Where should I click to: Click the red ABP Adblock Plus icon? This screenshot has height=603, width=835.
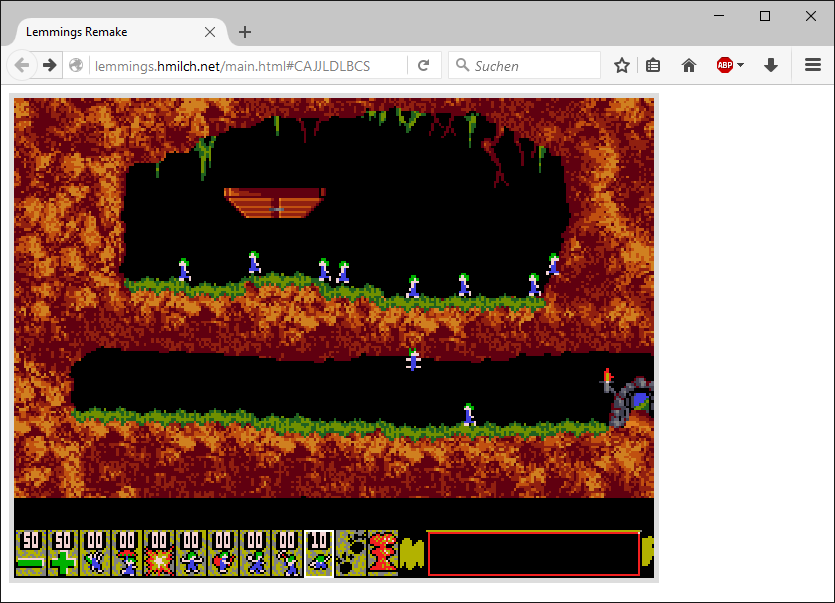tap(725, 66)
